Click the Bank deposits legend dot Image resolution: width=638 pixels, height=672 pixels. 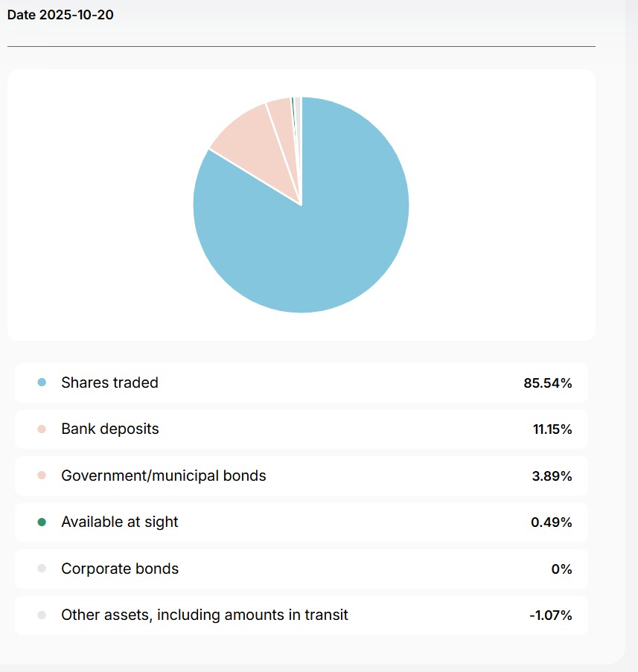(42, 429)
